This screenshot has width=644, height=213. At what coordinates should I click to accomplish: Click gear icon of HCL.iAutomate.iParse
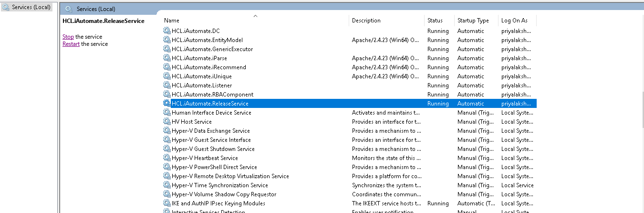click(x=166, y=58)
